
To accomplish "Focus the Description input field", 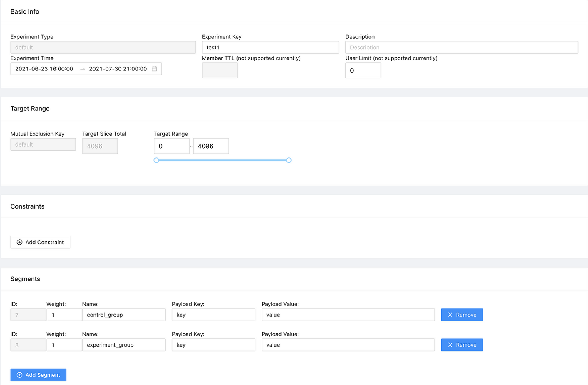I will click(461, 48).
